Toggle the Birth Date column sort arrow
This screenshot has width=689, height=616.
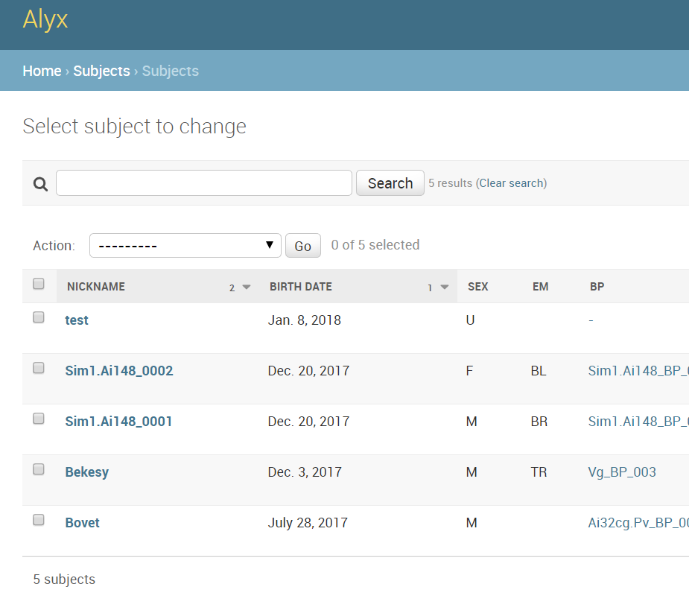click(x=445, y=287)
